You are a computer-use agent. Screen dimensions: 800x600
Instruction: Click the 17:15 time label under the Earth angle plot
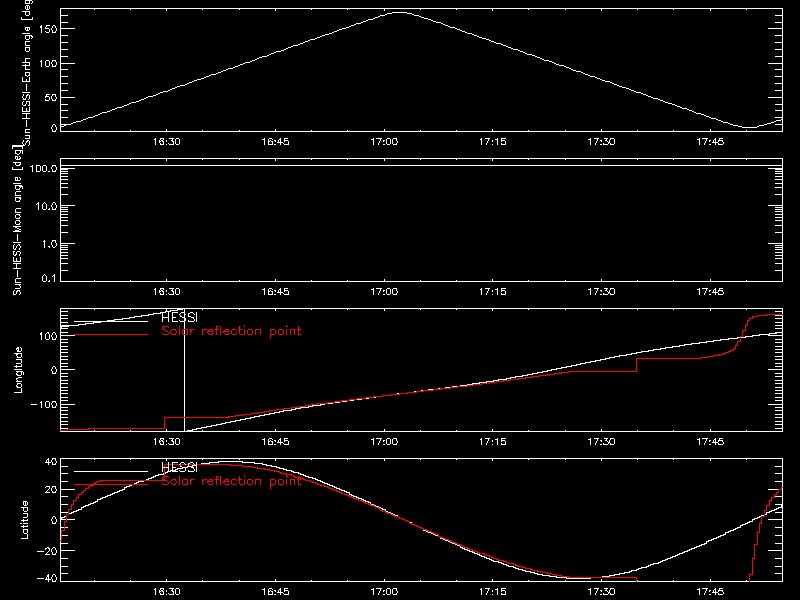click(492, 142)
